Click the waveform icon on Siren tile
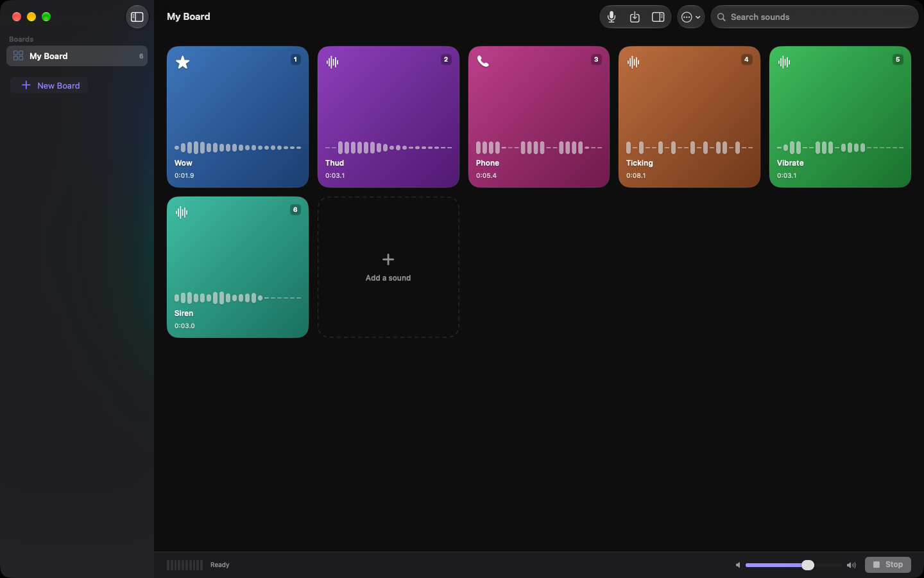Screen dimensions: 924x578 tap(182, 213)
